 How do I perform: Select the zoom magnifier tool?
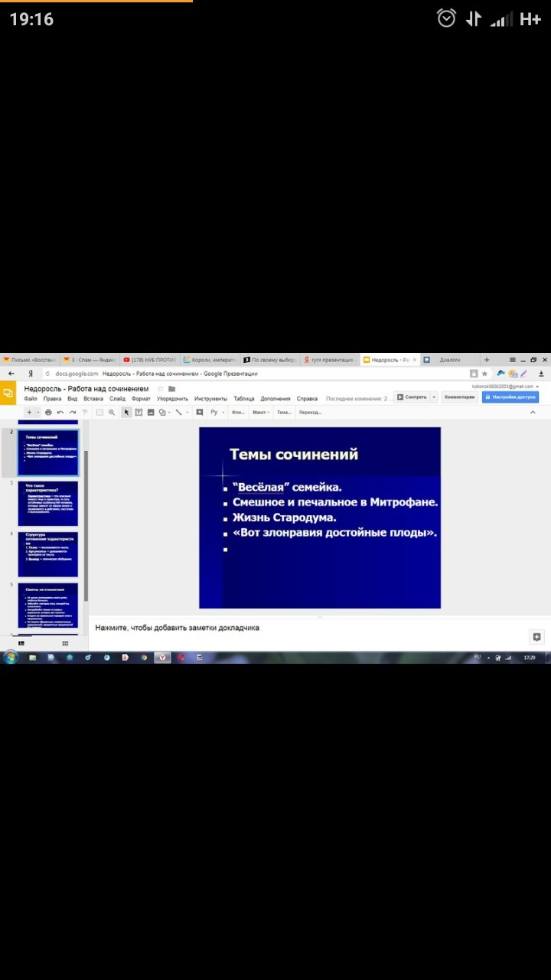(112, 412)
